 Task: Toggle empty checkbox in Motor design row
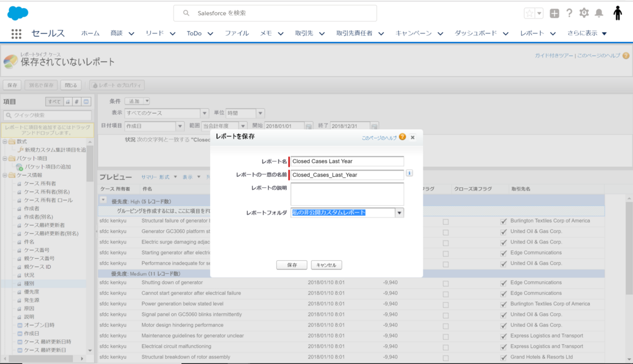pos(446,326)
